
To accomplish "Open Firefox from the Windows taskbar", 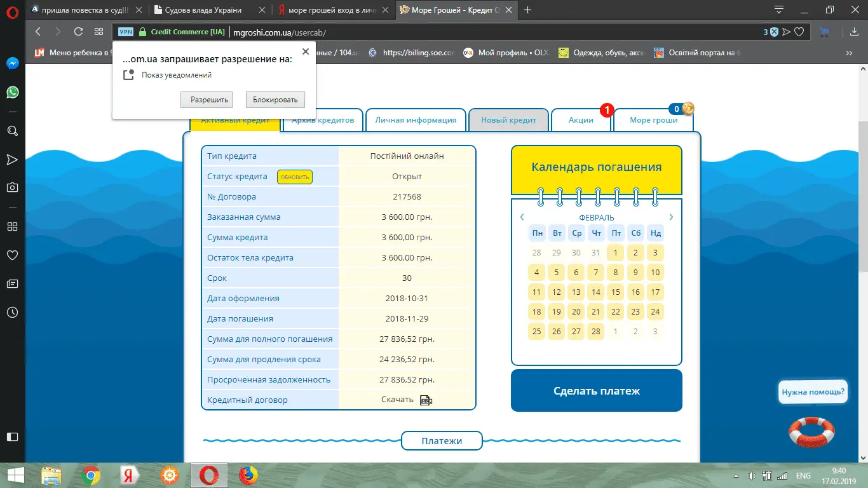I will 248,475.
